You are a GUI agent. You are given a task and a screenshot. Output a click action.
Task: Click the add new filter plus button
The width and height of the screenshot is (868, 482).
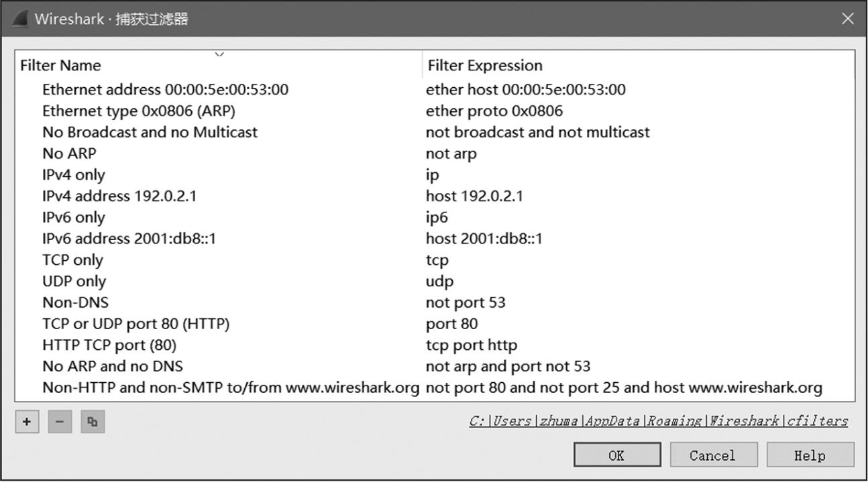click(27, 422)
